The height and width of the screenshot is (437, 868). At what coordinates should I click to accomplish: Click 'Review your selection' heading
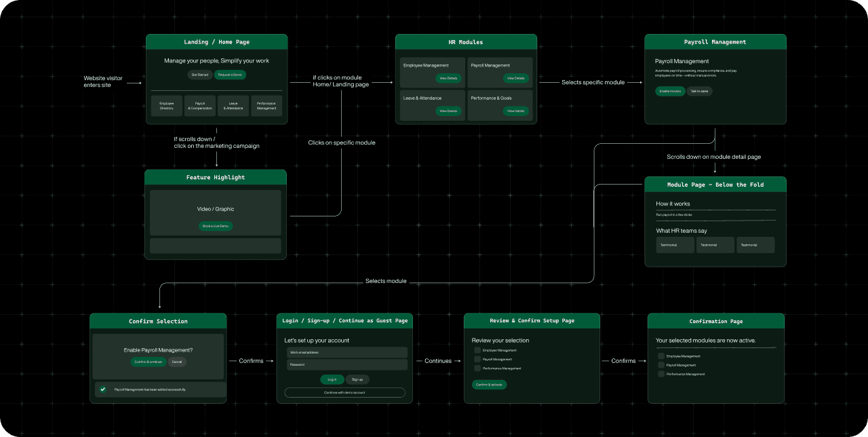pos(500,340)
